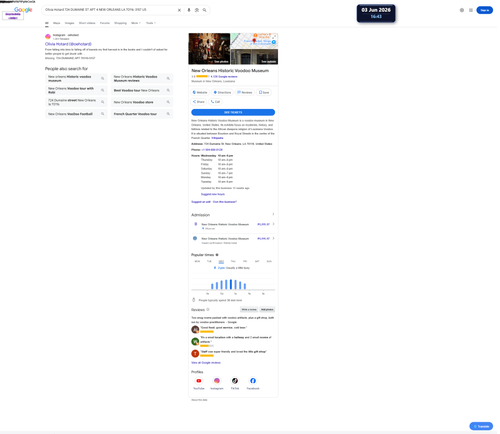500x434 pixels.
Task: Click the map pin on the map thumbnail
Action: pos(254,41)
